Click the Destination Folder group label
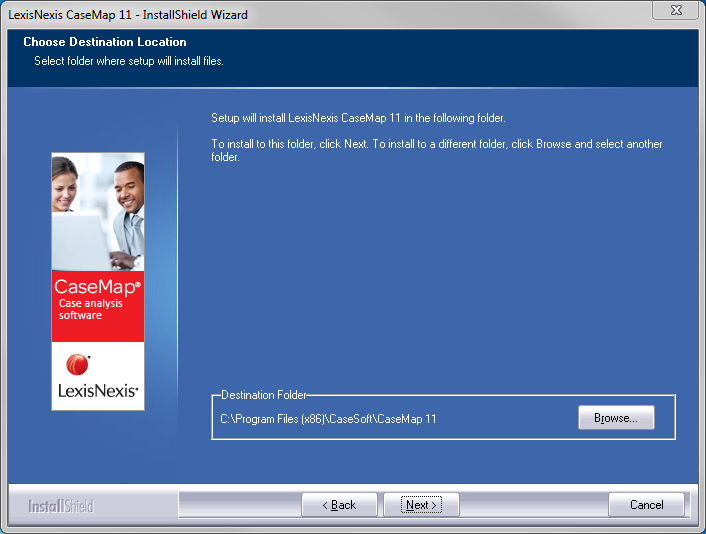The width and height of the screenshot is (706, 534). click(x=264, y=395)
